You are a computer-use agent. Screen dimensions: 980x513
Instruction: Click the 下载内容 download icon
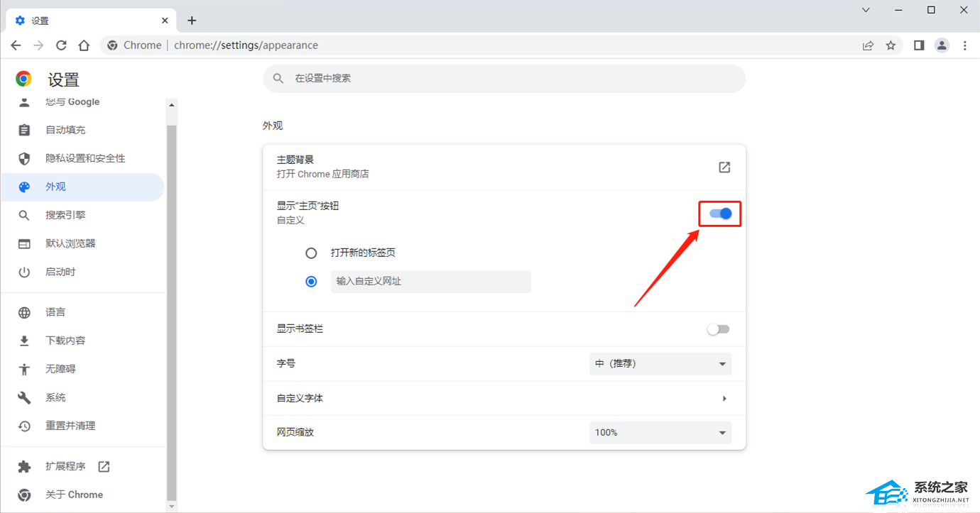[x=24, y=341]
